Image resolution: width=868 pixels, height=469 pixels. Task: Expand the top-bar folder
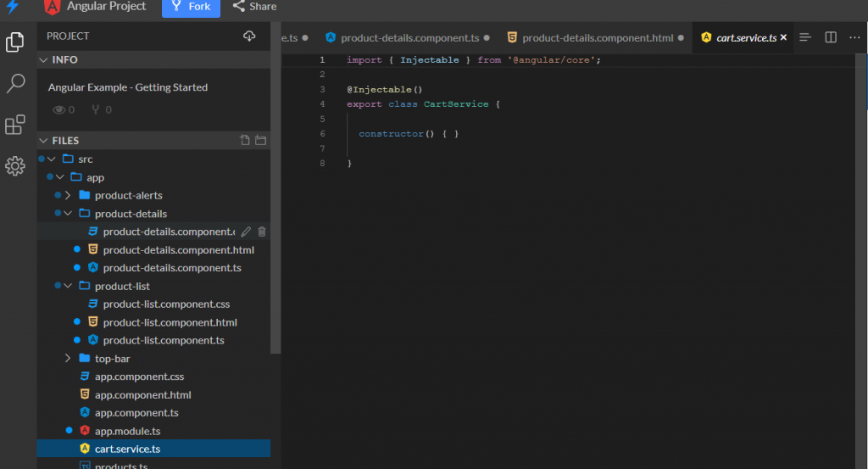click(x=68, y=358)
